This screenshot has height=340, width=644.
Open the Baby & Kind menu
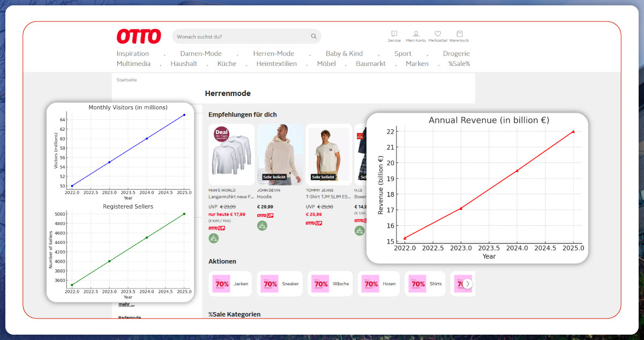[344, 54]
